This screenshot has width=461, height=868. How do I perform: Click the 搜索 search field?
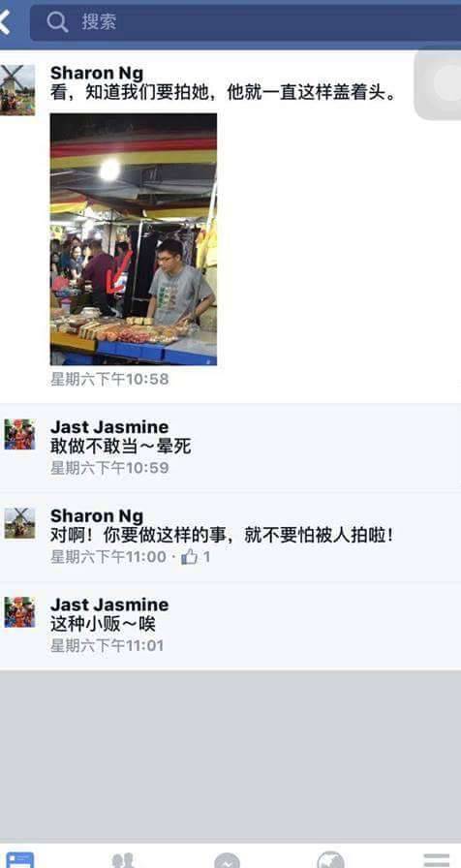coord(245,22)
